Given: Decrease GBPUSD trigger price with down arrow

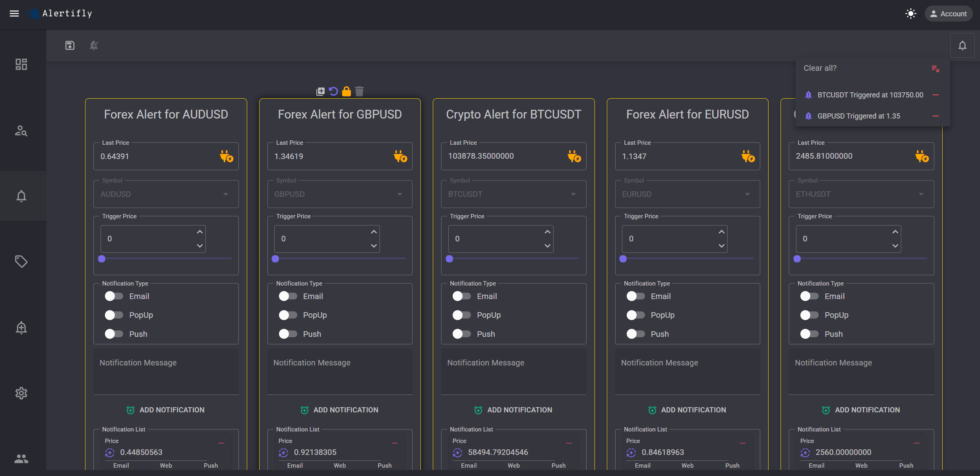Looking at the screenshot, I should [x=374, y=246].
